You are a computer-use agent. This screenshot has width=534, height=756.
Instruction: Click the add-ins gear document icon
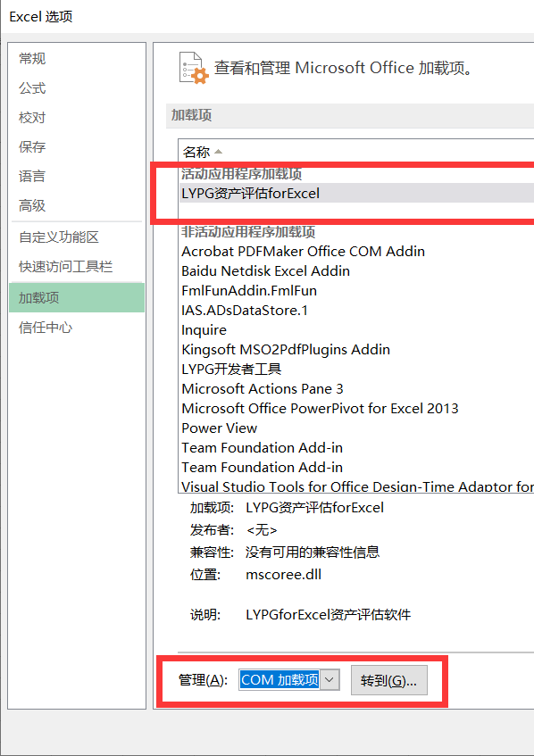click(x=194, y=68)
